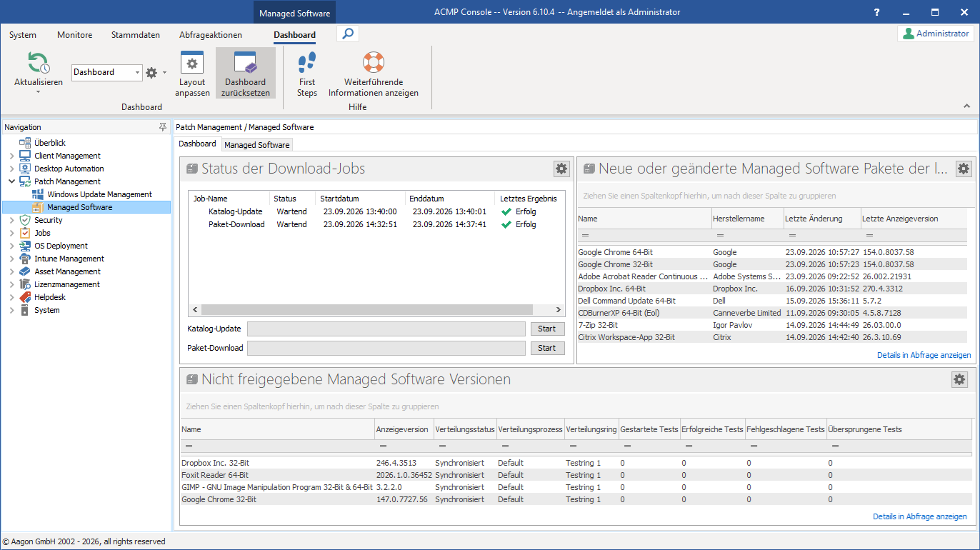Open dashboard gear settings in ribbon
This screenshot has height=550, width=980.
(151, 72)
